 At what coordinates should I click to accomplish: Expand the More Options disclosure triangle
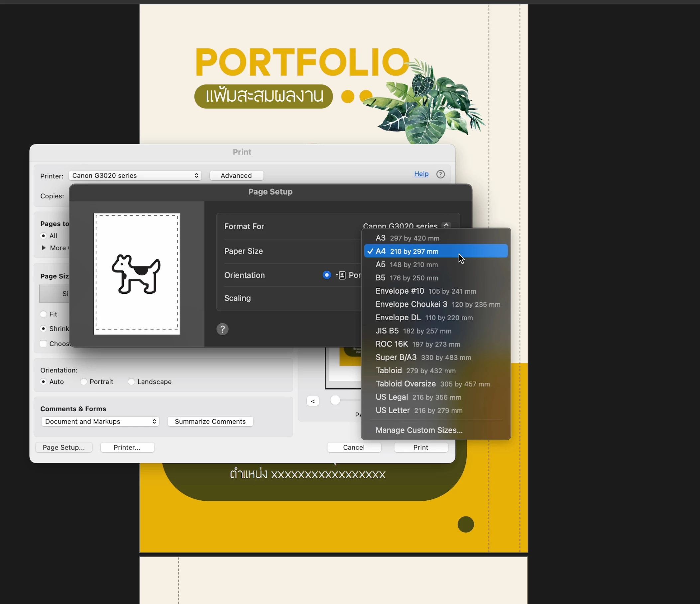[44, 248]
